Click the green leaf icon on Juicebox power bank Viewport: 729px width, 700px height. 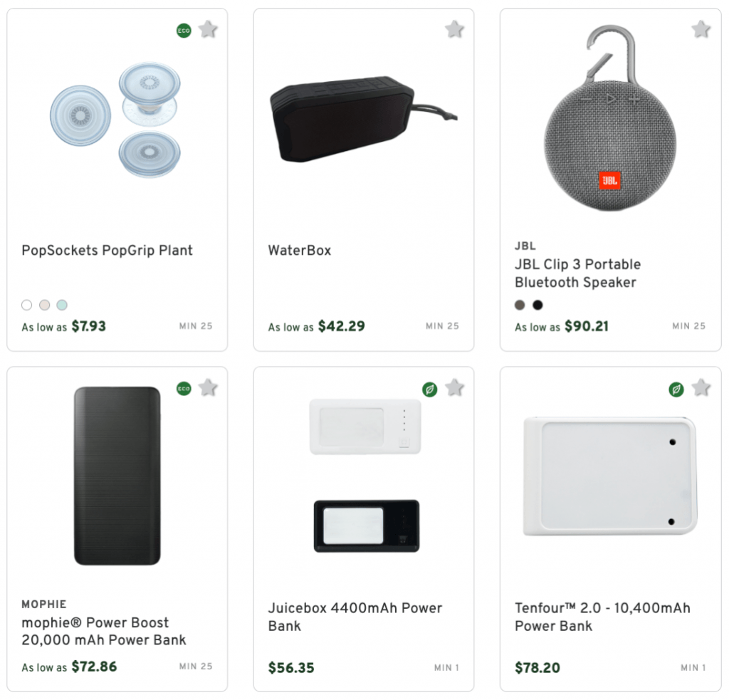point(429,388)
